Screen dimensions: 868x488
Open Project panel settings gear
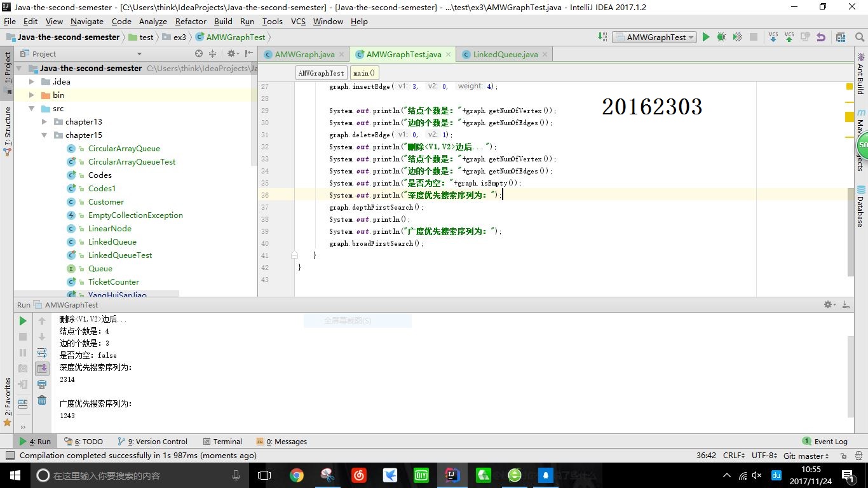point(233,54)
